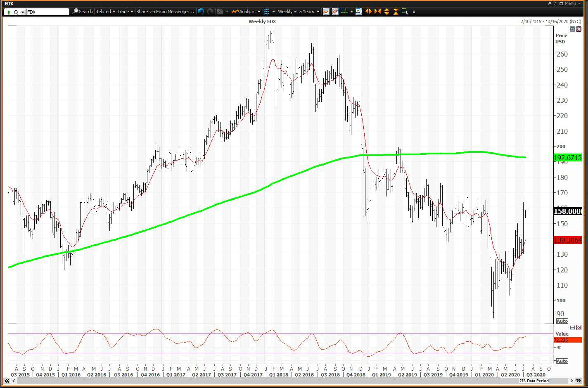Step the timeline right with single arrow

point(572,381)
